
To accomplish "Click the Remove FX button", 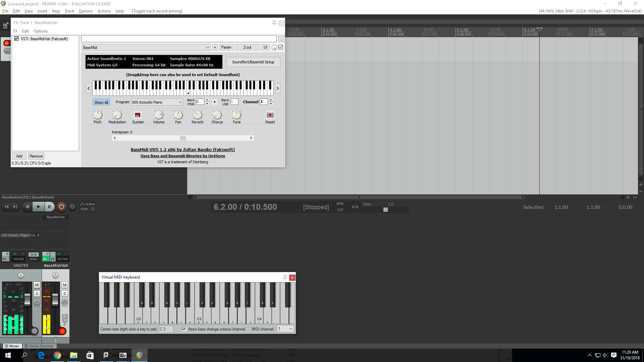I will [36, 156].
